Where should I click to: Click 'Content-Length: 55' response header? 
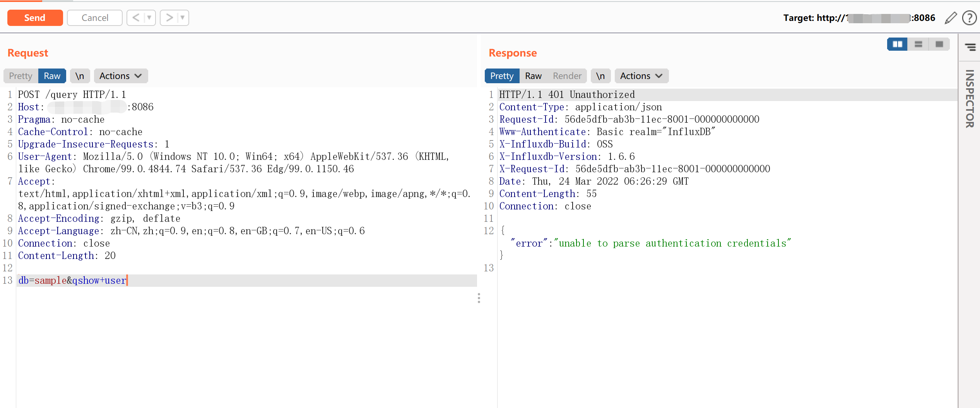(548, 194)
